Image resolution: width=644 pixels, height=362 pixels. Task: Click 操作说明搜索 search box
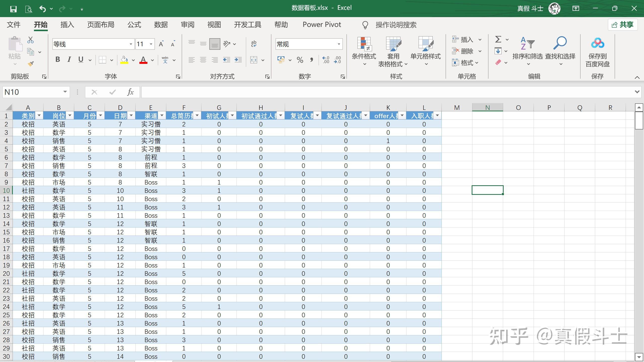point(396,25)
